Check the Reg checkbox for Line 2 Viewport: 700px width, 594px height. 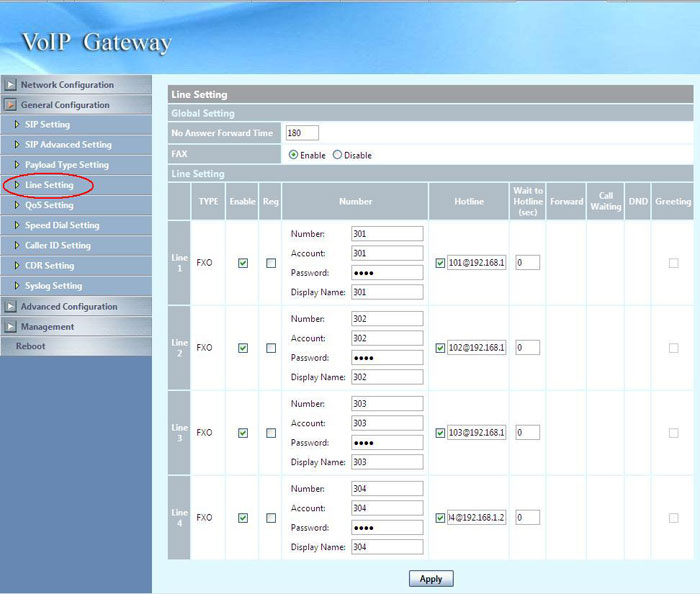pyautogui.click(x=270, y=348)
